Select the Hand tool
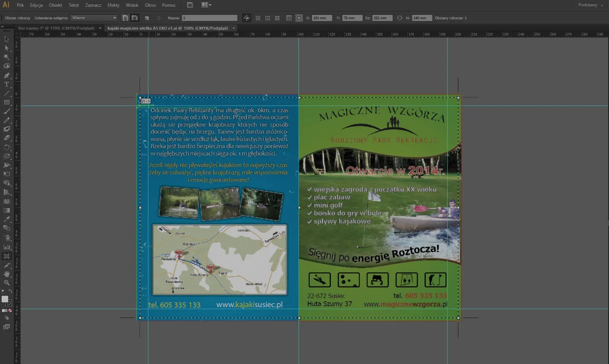The height and width of the screenshot is (364, 609). [7, 274]
